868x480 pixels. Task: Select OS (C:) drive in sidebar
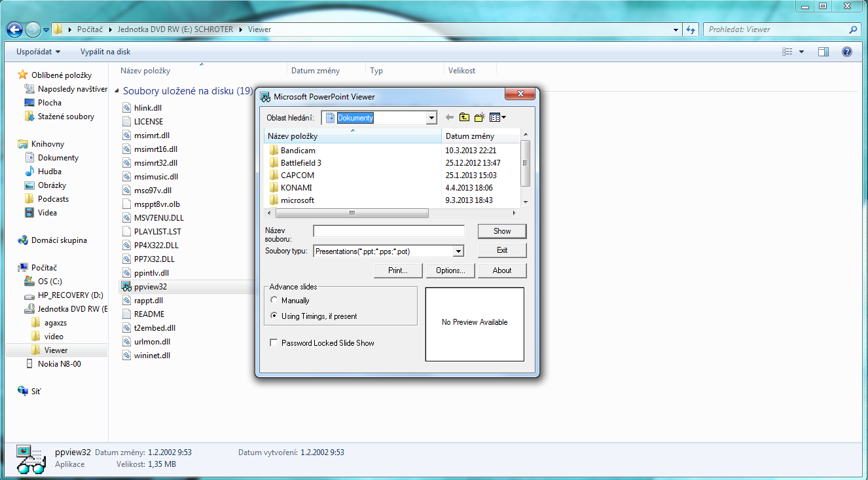[43, 282]
